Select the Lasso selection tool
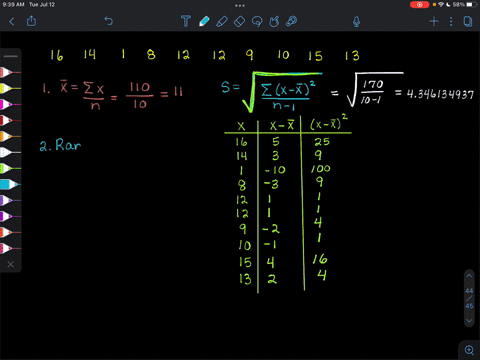The height and width of the screenshot is (360, 480). click(257, 22)
